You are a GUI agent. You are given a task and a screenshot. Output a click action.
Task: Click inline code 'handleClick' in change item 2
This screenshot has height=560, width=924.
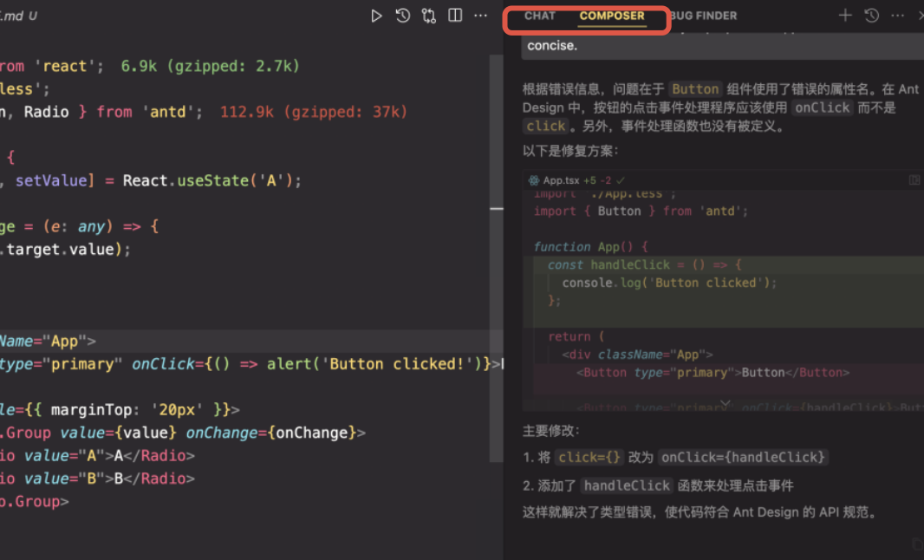tap(627, 485)
